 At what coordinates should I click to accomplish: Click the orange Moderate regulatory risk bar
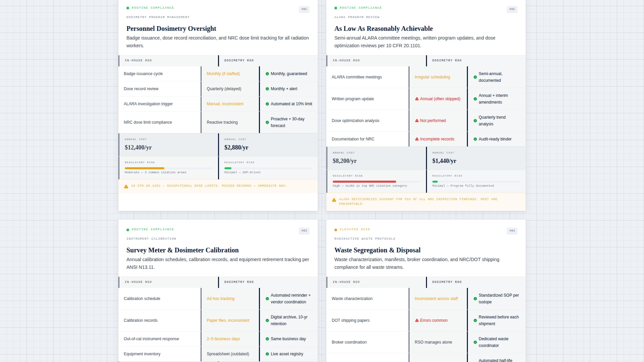tap(145, 168)
